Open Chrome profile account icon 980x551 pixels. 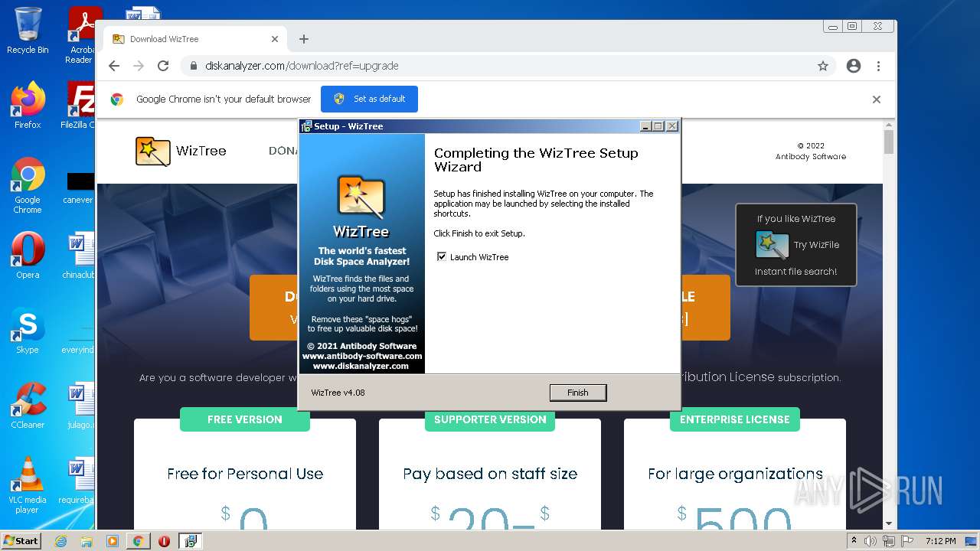coord(854,66)
